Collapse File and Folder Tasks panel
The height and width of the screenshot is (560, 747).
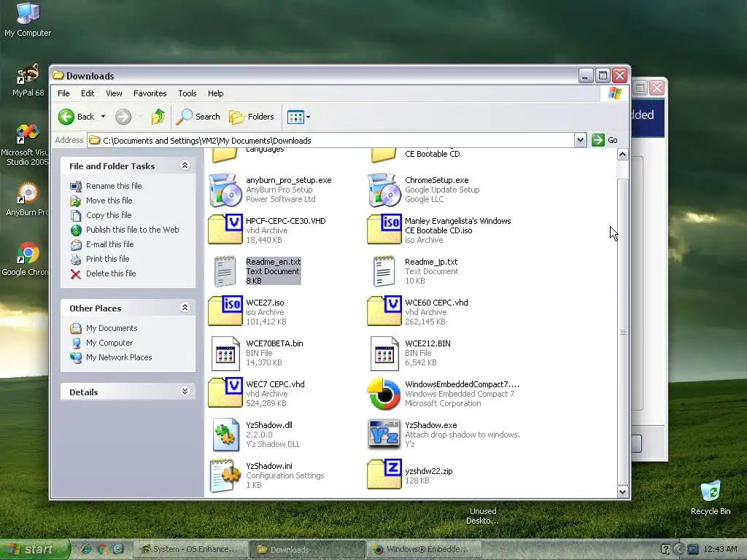tap(185, 166)
